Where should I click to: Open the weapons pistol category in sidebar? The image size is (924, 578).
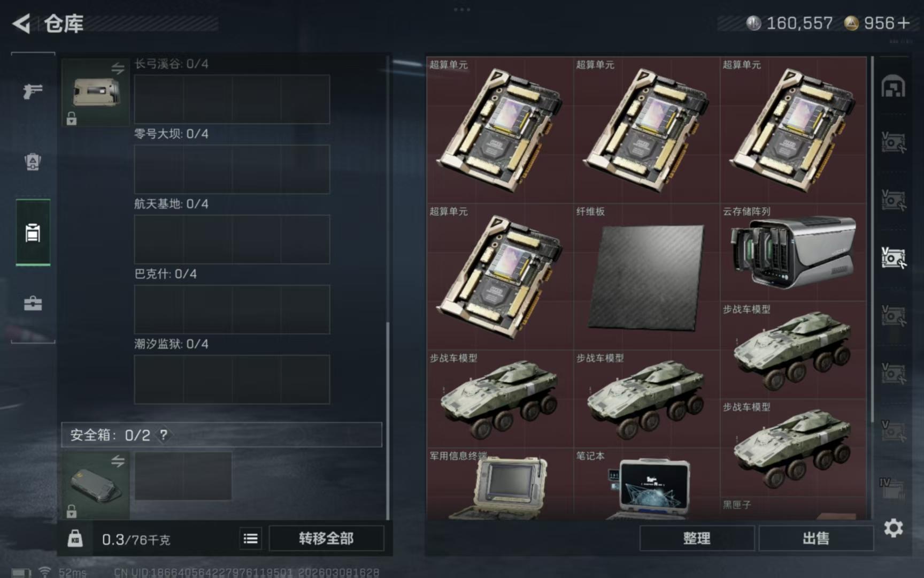[x=33, y=91]
